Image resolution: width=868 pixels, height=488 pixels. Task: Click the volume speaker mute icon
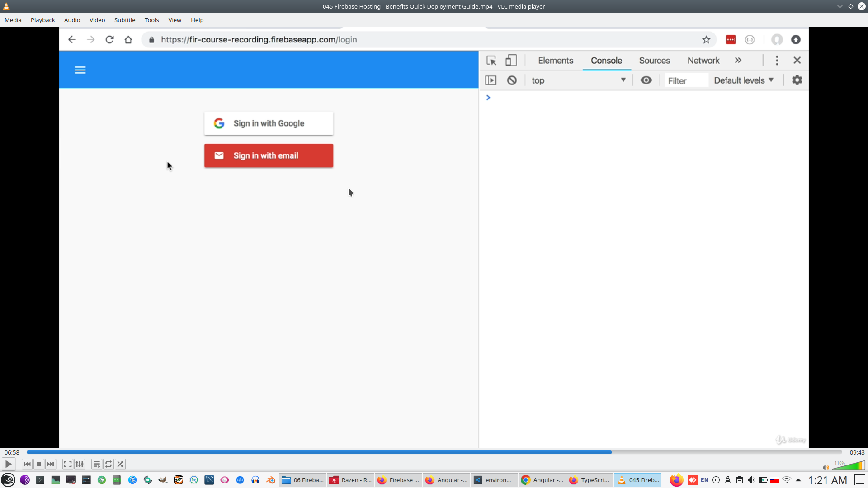point(826,468)
